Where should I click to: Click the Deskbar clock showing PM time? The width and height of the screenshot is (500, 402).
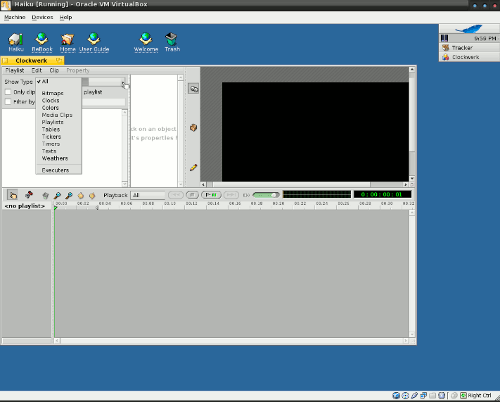click(485, 38)
